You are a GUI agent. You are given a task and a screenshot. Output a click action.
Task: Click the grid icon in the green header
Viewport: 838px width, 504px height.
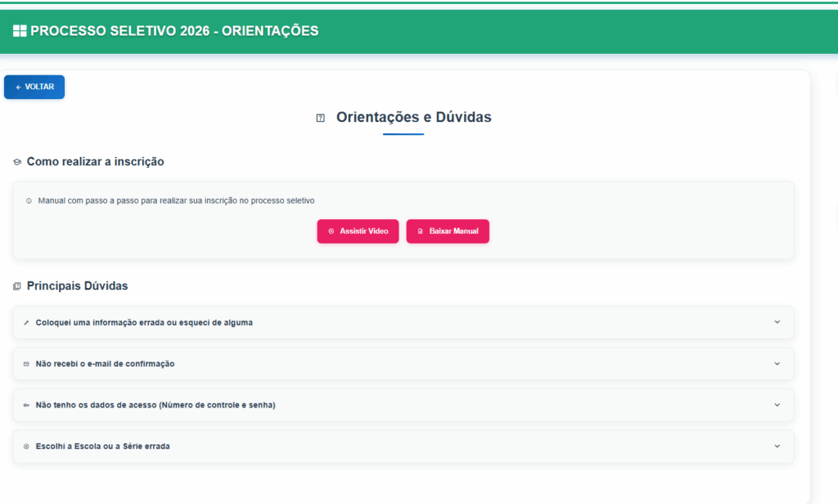click(20, 31)
